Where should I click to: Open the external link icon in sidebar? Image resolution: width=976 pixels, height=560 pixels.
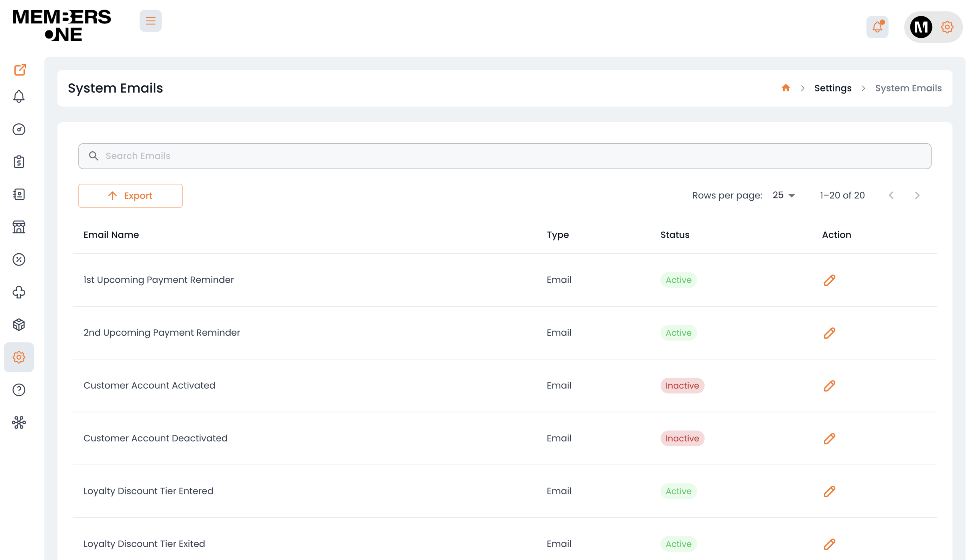click(19, 70)
